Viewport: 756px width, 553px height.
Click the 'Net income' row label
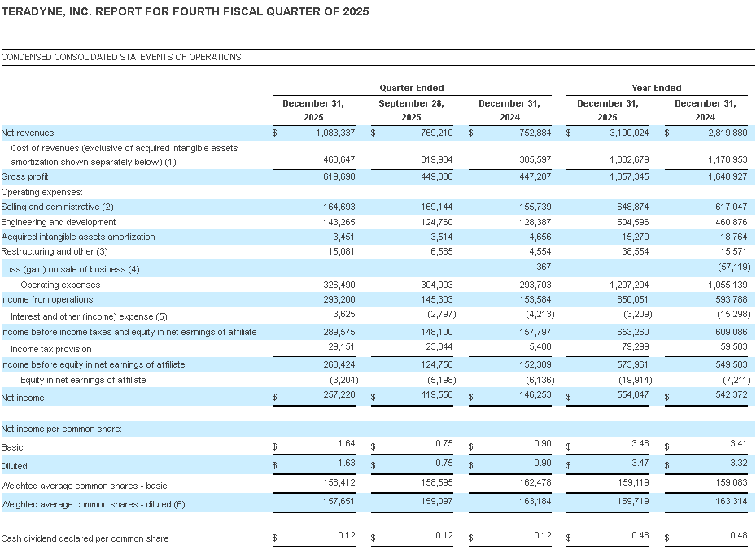23,398
